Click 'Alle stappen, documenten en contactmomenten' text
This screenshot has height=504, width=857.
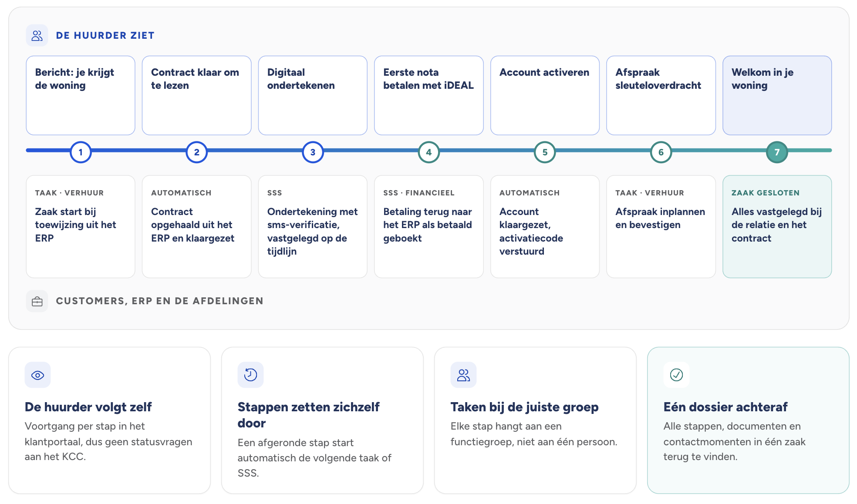[x=734, y=441]
